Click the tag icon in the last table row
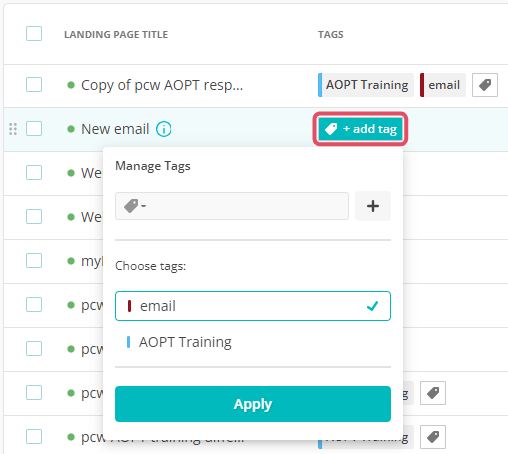508x454 pixels. (433, 437)
